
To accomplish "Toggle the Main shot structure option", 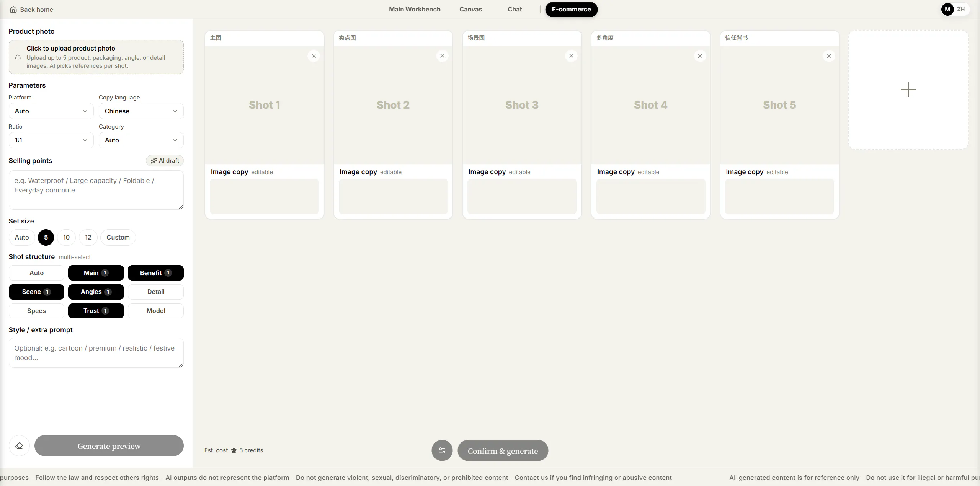I will pos(96,273).
